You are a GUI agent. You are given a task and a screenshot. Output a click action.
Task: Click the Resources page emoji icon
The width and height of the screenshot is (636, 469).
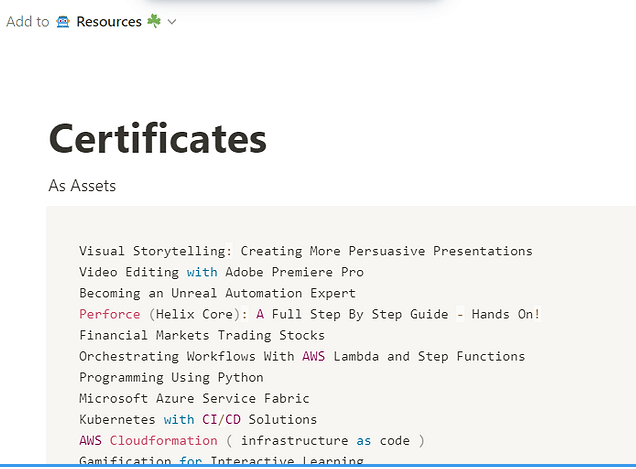tap(63, 22)
